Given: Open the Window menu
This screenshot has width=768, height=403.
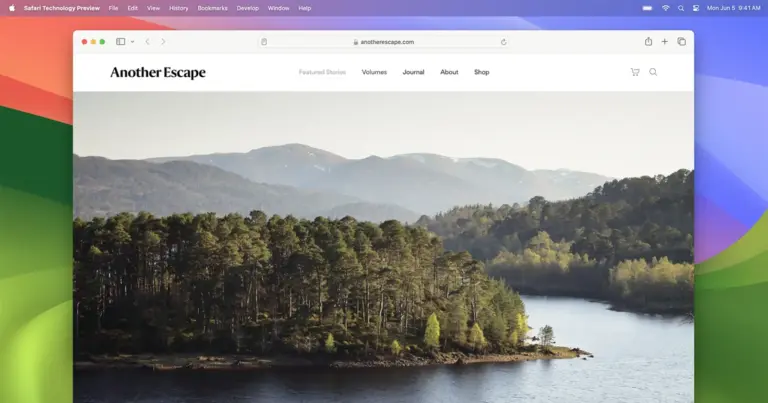Looking at the screenshot, I should point(278,8).
